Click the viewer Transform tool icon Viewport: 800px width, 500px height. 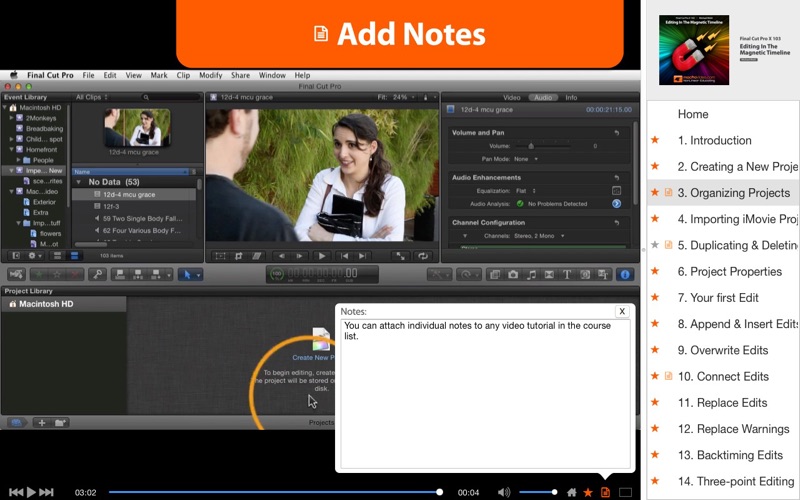pos(220,256)
